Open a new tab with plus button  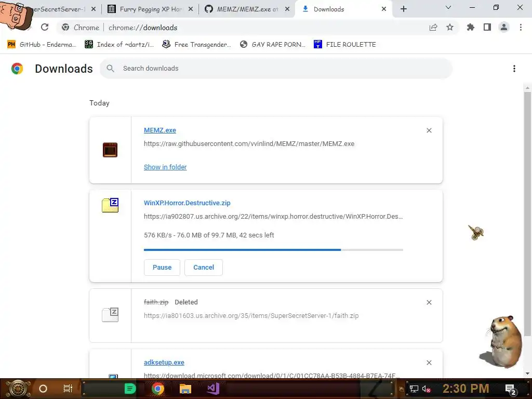click(x=403, y=9)
